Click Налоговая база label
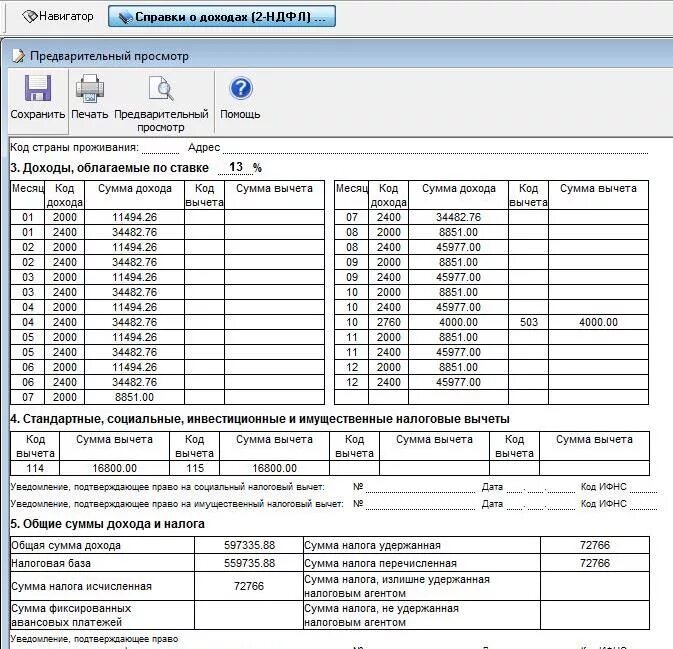This screenshot has width=673, height=649. click(51, 564)
